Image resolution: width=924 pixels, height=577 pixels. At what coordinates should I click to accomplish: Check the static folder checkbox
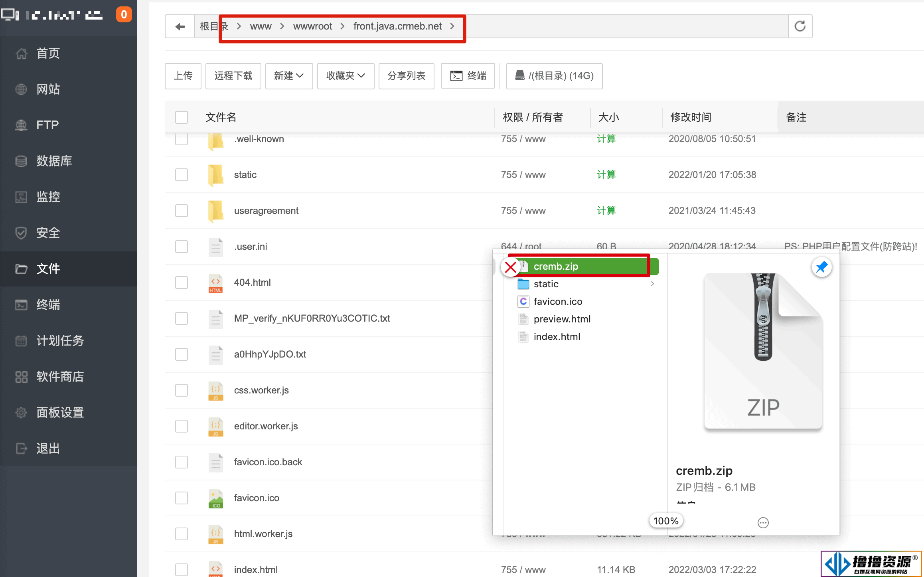[182, 175]
